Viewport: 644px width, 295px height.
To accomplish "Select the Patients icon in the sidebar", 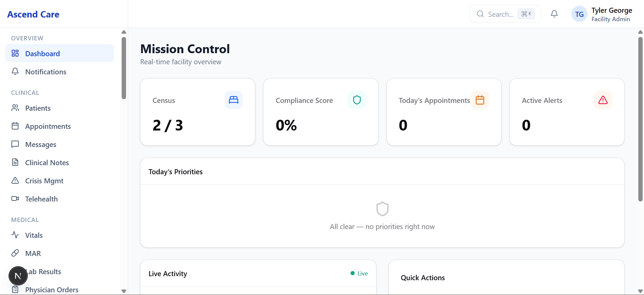I will 15,108.
